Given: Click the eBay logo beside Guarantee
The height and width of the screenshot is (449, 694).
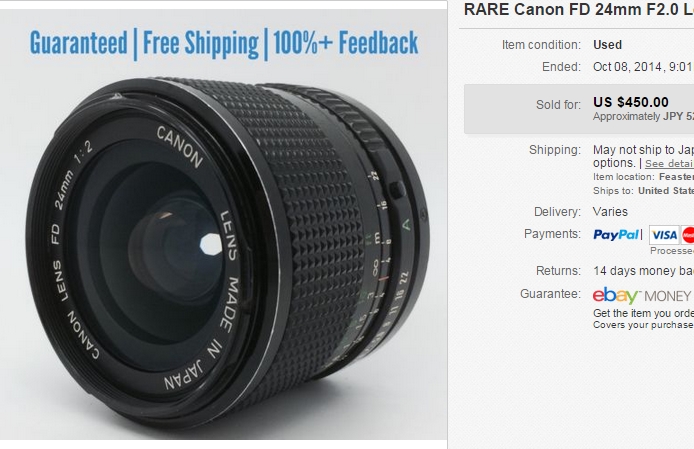Looking at the screenshot, I should 616,295.
